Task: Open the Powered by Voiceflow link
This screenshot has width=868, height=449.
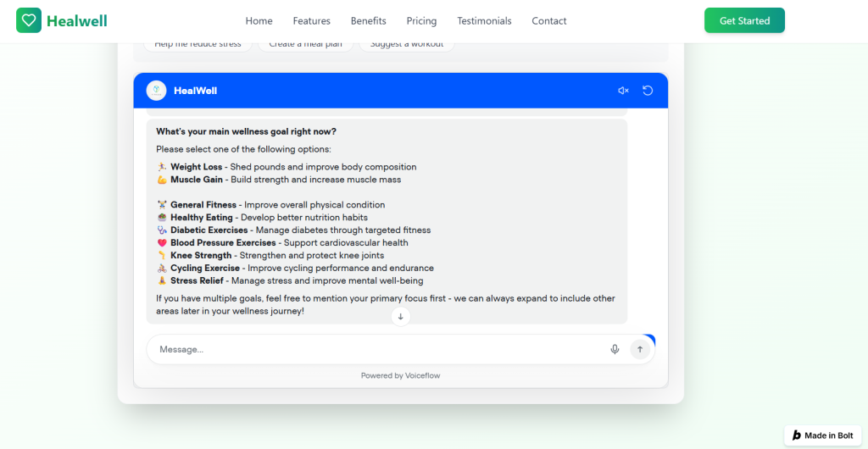Action: click(x=400, y=375)
